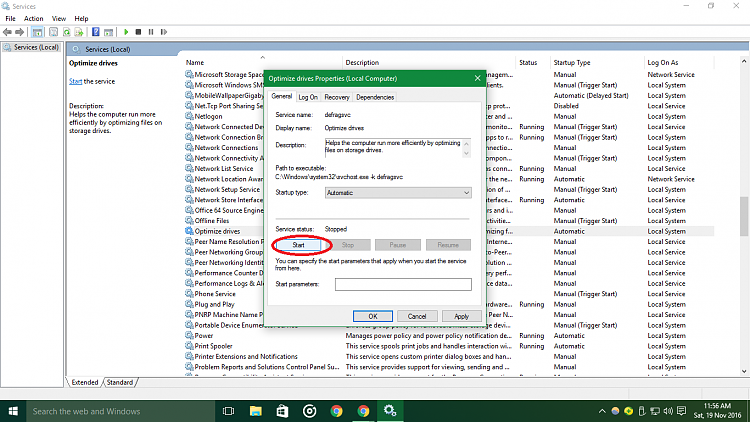Click the greyed Pause button in the dialog
The image size is (750, 422).
(397, 245)
